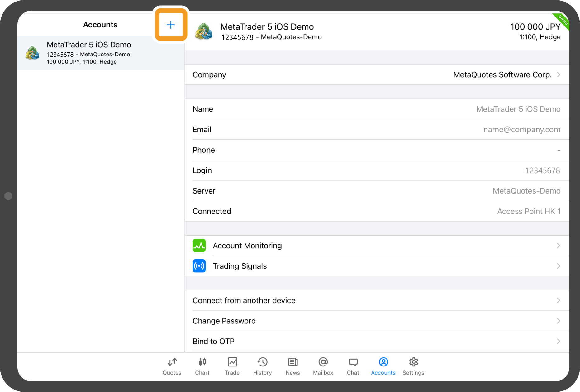This screenshot has height=392, width=580.
Task: Select the Accounts tab label
Action: [383, 373]
